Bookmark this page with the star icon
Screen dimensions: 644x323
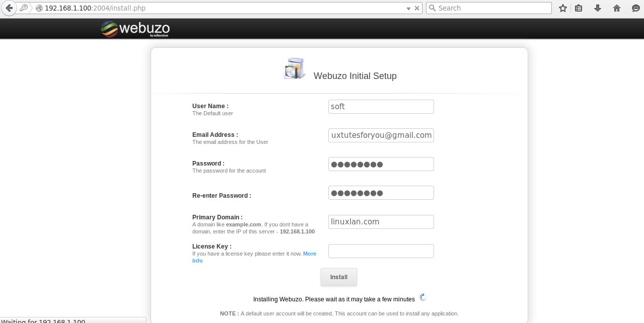[563, 8]
